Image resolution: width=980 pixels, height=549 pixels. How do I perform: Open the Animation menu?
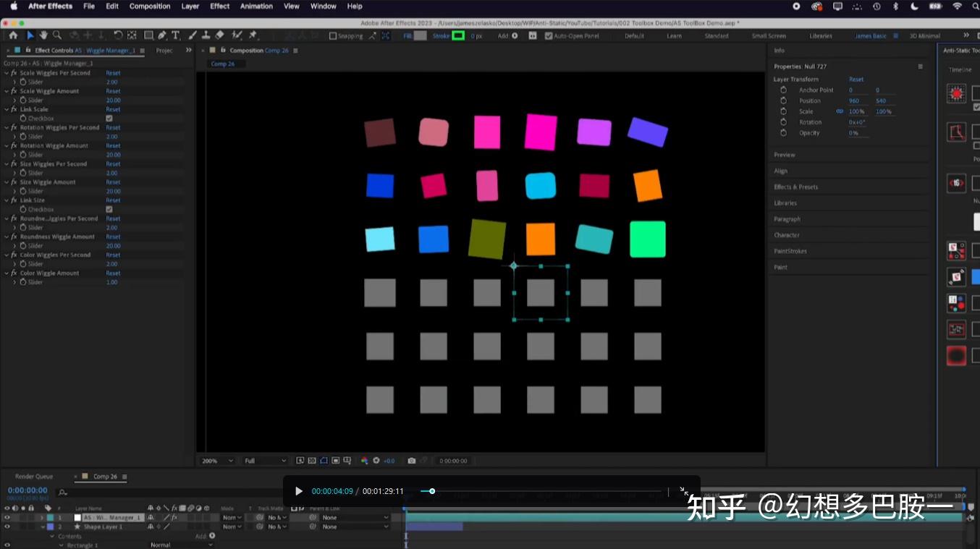tap(256, 6)
